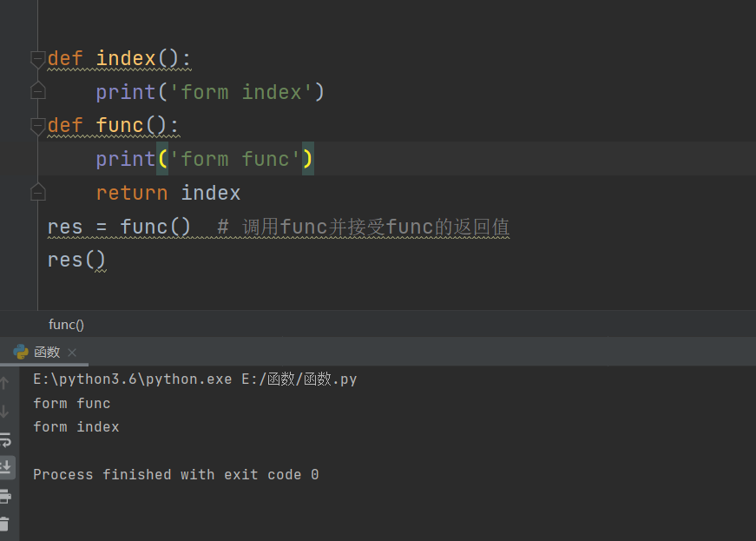Toggle scroll to end in run console
Viewport: 756px width, 541px height.
[x=6, y=467]
